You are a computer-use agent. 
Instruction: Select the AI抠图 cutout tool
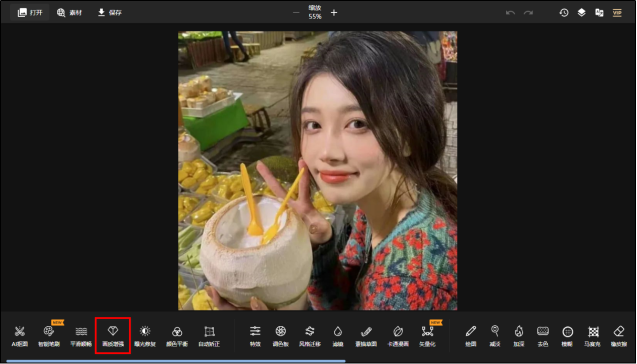point(20,335)
